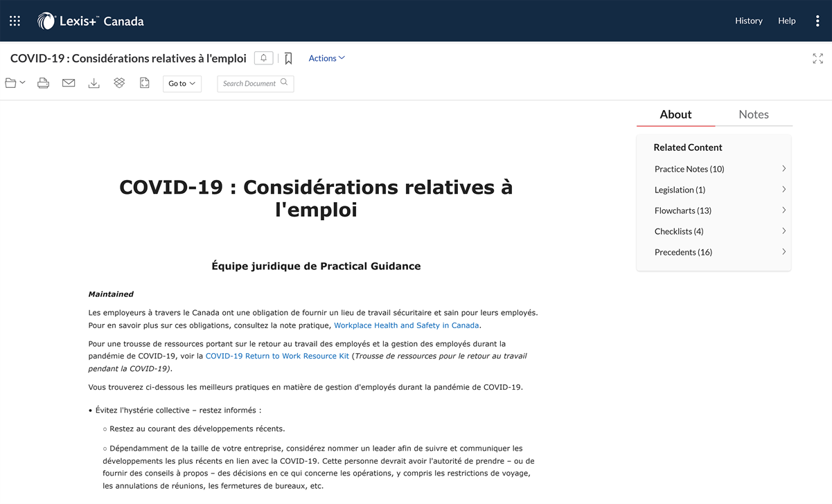The height and width of the screenshot is (504, 832).
Task: Open the folder save dropdown
Action: click(15, 83)
